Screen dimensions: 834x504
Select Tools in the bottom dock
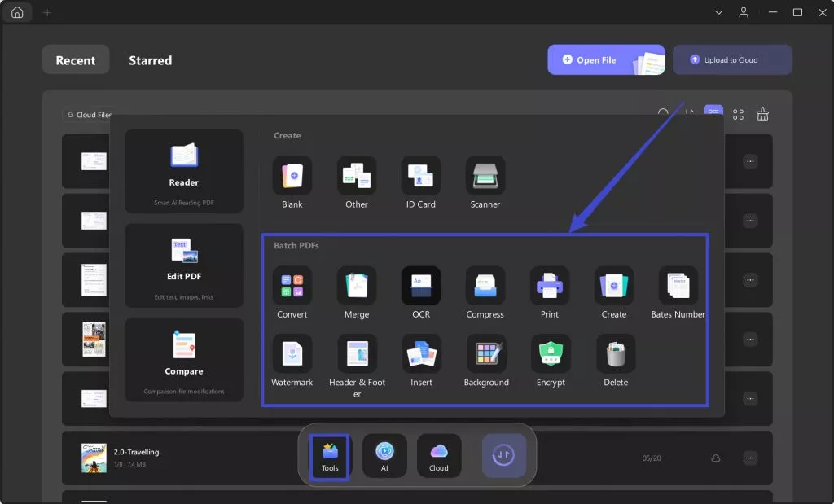(330, 458)
